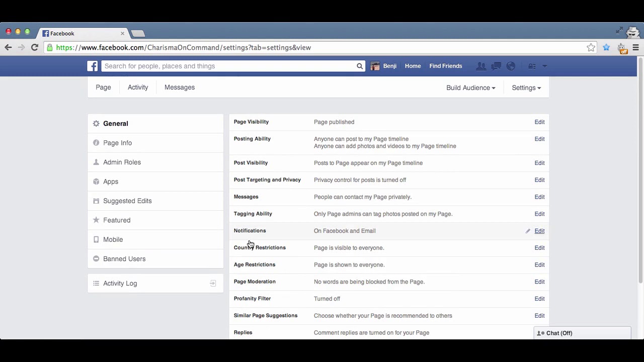
Task: Open Mobile settings section
Action: click(155, 240)
